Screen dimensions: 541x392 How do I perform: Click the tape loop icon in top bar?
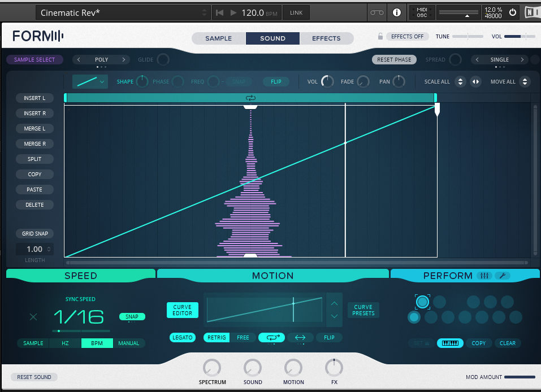[376, 13]
